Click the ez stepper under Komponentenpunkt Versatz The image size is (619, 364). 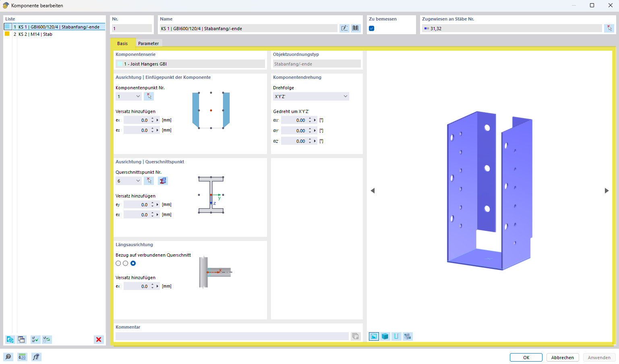pos(152,130)
